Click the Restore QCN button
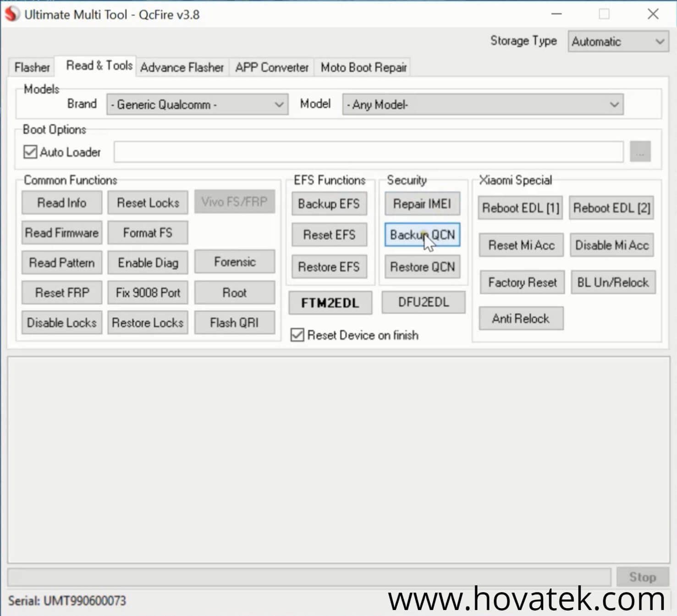Screen dimensions: 677x616 pyautogui.click(x=422, y=267)
